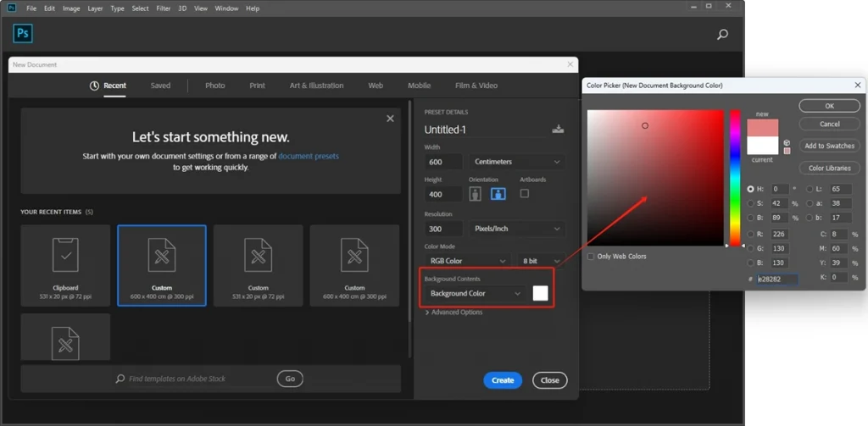Click the save preset icon beside Untitled-1
Image resolution: width=868 pixels, height=426 pixels.
click(558, 129)
